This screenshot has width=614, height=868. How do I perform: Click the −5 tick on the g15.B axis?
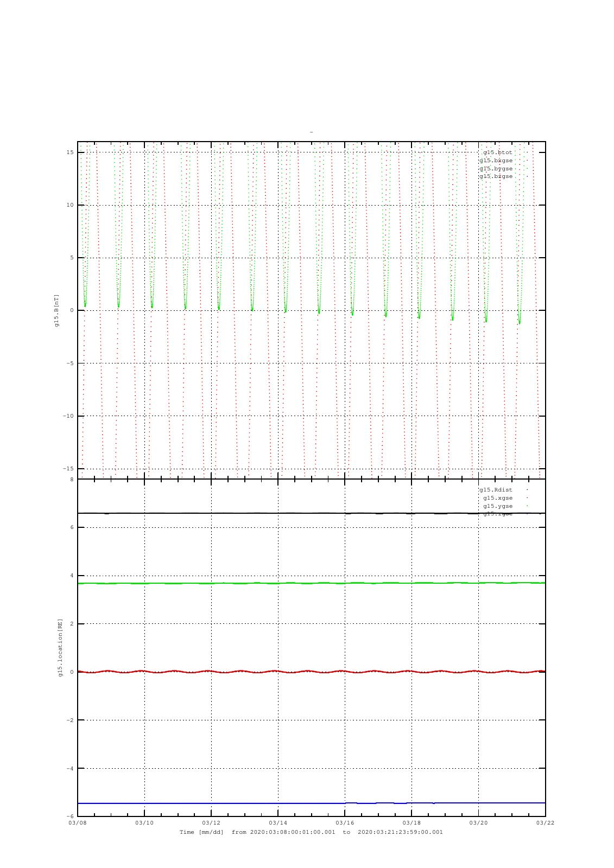(70, 363)
